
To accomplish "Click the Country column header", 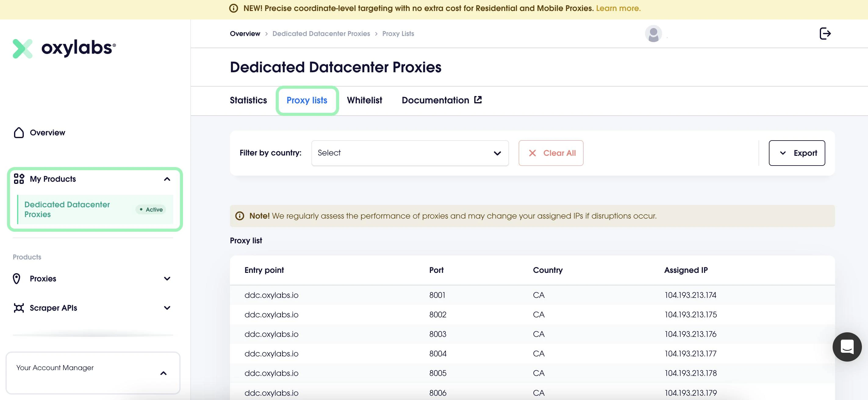I will coord(547,270).
